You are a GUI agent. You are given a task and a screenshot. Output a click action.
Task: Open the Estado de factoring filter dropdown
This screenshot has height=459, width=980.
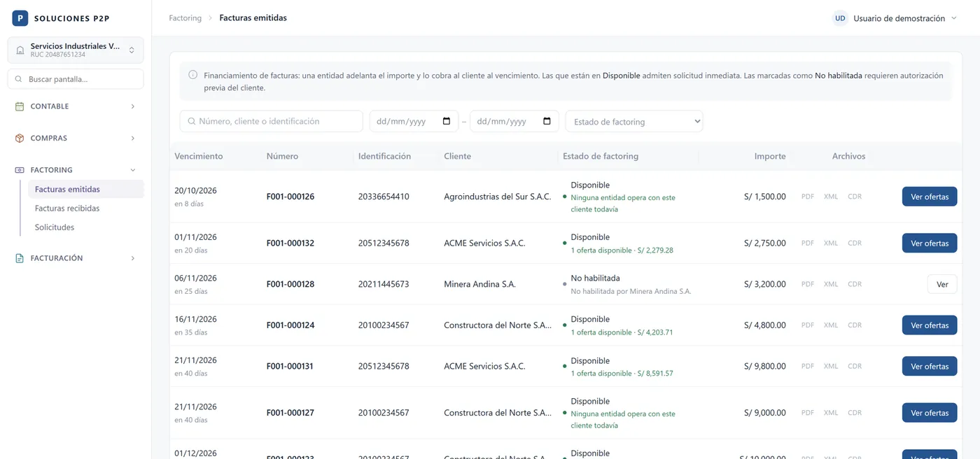[634, 121]
